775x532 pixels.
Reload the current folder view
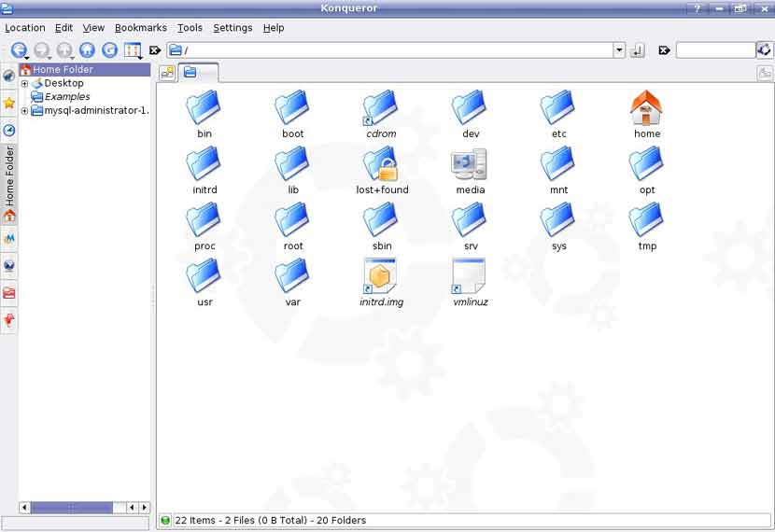click(110, 49)
